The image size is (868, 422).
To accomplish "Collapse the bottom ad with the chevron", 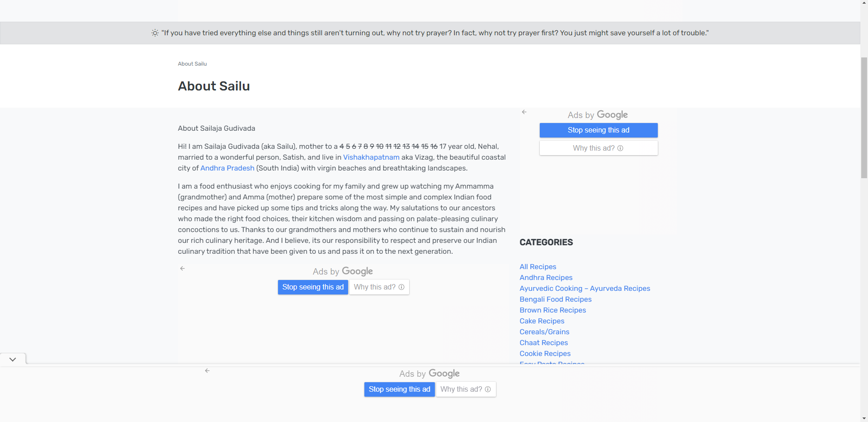I will coord(13,359).
